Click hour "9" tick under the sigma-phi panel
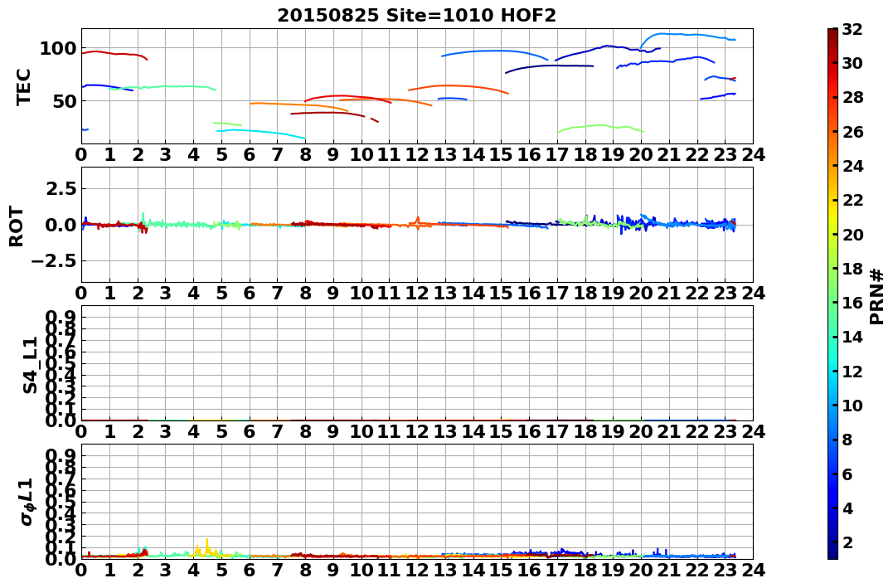The height and width of the screenshot is (588, 893). pyautogui.click(x=333, y=571)
